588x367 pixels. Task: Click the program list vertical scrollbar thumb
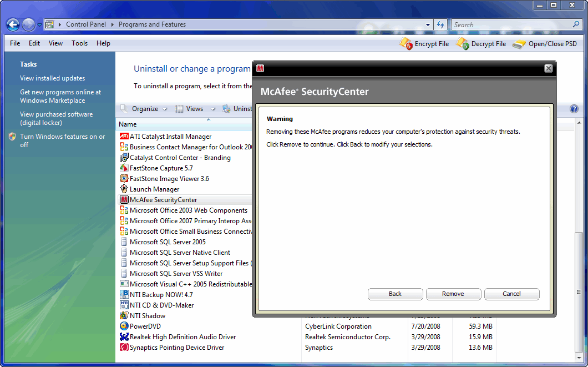click(x=579, y=292)
